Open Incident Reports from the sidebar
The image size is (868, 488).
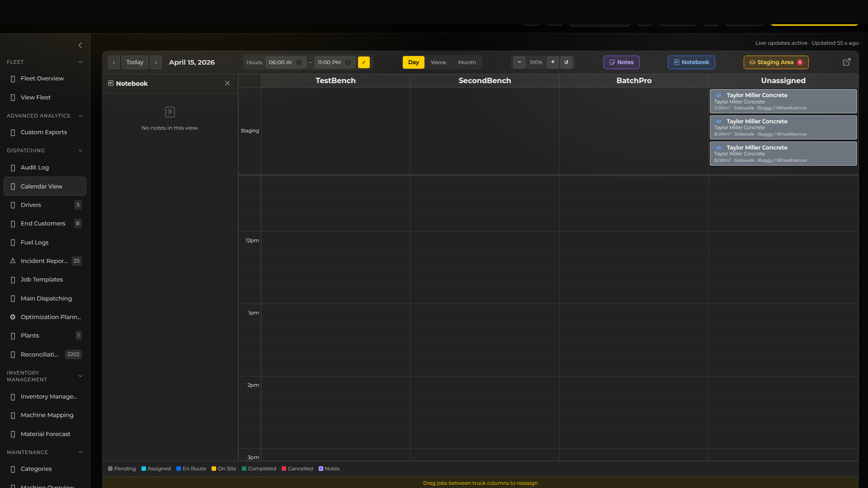(44, 261)
